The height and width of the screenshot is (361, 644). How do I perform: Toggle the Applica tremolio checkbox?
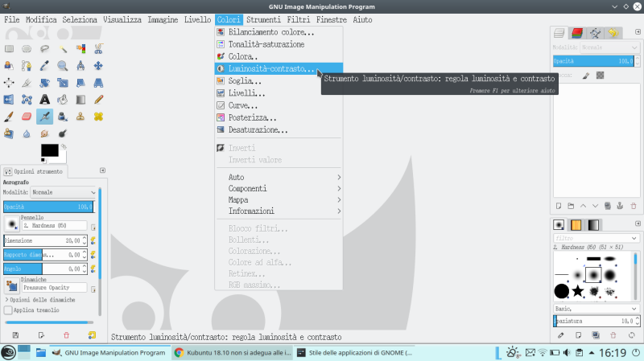[x=8, y=310]
